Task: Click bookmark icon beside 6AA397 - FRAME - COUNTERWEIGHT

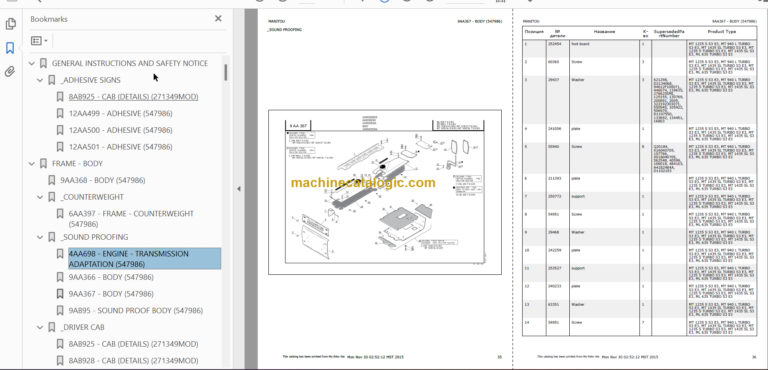Action: pos(60,214)
